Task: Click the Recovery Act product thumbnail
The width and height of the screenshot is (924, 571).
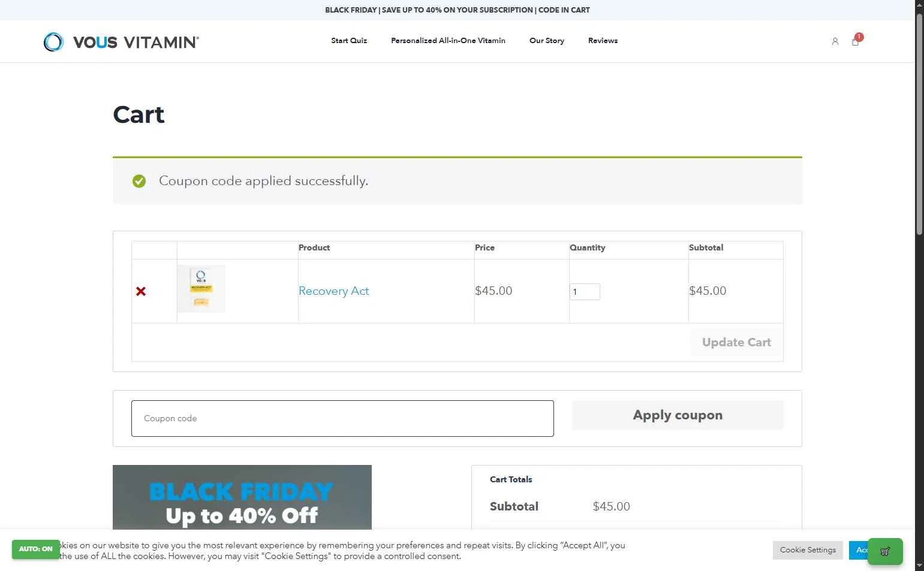Action: click(201, 289)
